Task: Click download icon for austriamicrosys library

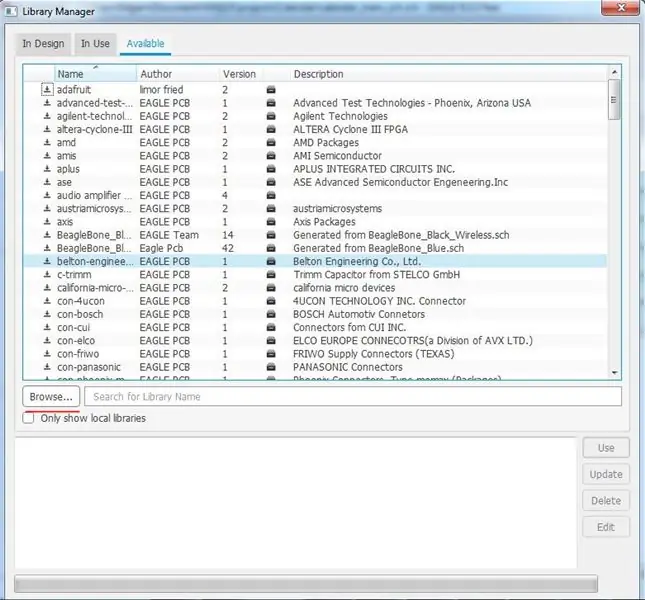Action: [x=47, y=208]
